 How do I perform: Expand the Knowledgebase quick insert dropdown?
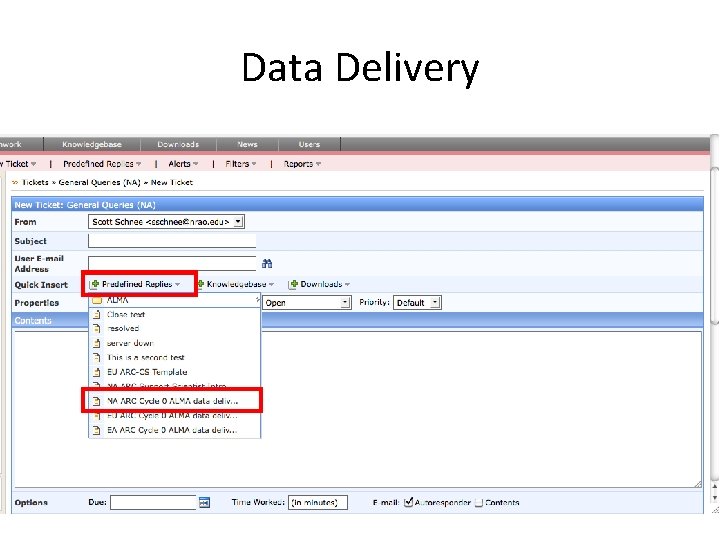pos(236,284)
